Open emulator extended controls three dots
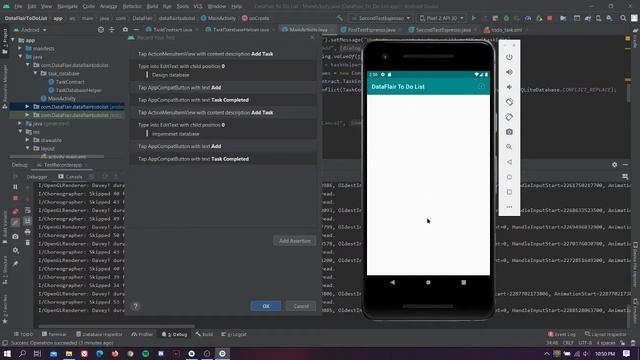The image size is (640, 360). (509, 207)
